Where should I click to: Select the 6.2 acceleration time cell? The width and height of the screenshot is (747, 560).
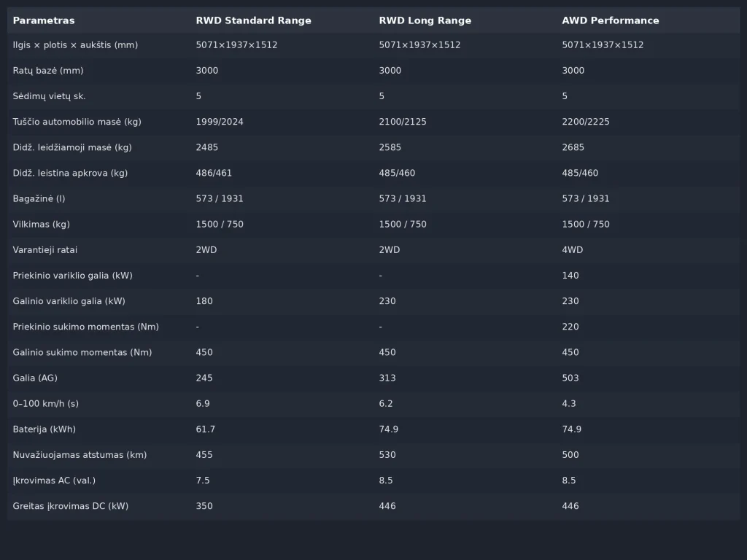(x=386, y=403)
